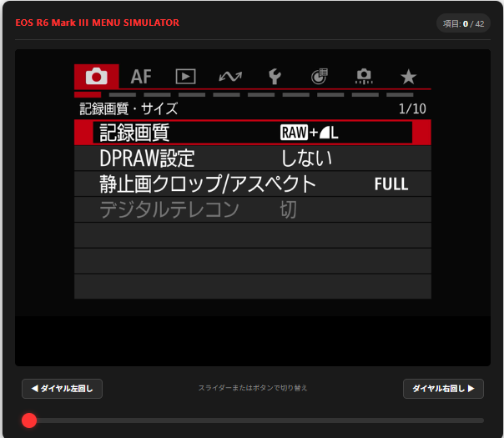Select the grayed デジタルテレコン row
The width and height of the screenshot is (504, 438).
click(x=253, y=209)
